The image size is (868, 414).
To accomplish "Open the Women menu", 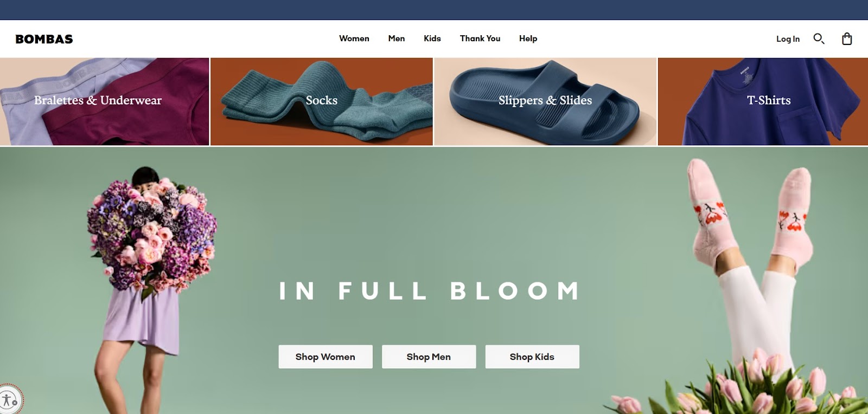I will tap(354, 38).
